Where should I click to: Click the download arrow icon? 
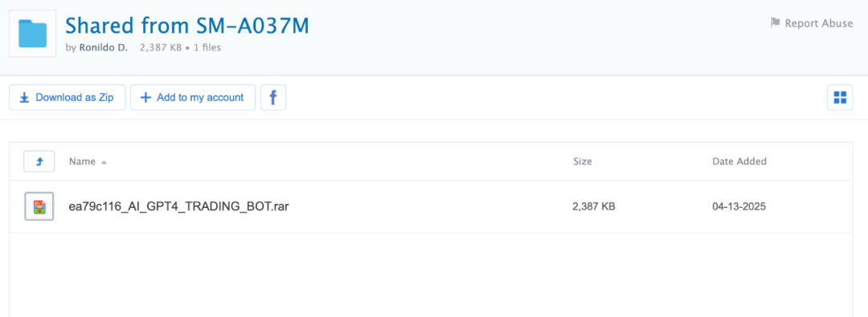point(24,98)
